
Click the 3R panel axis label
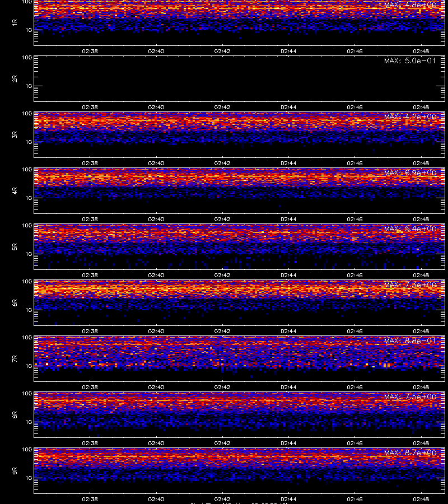(15, 134)
